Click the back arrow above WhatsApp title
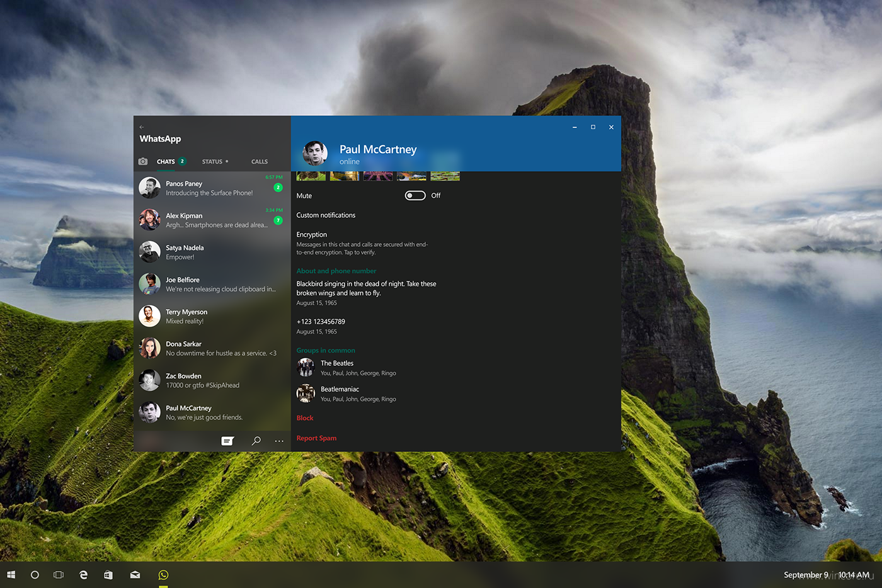The height and width of the screenshot is (588, 882). click(x=142, y=127)
